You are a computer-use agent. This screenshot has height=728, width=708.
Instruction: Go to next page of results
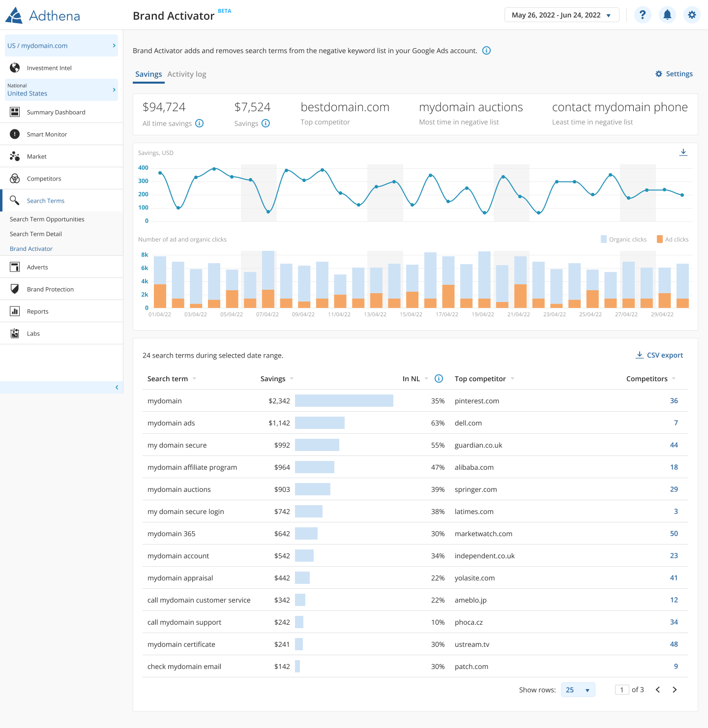point(675,690)
